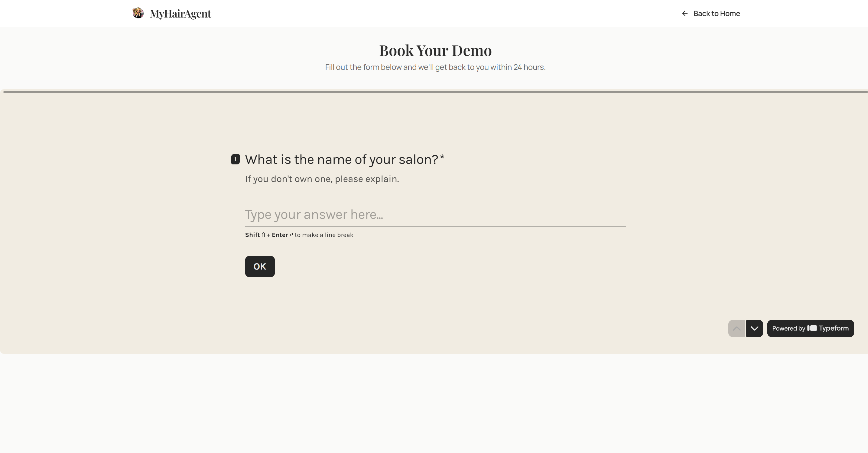The image size is (868, 453).
Task: Advance to the next question with the down arrow
Action: 755,328
